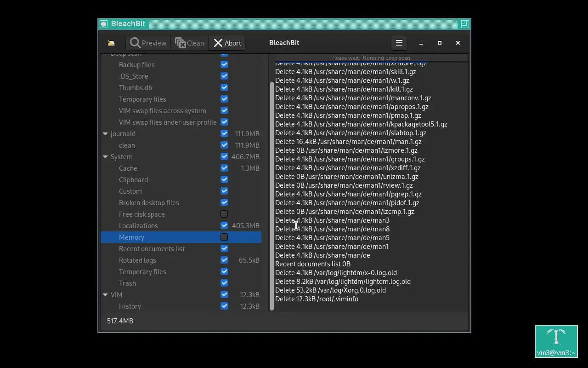Screen dimensions: 588x368
Task: Select the Recent documents list row
Action: [x=181, y=248]
